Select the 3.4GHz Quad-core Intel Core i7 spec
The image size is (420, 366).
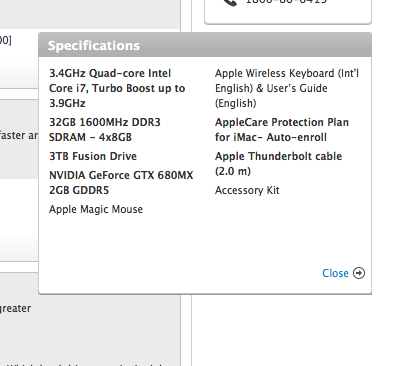point(117,88)
